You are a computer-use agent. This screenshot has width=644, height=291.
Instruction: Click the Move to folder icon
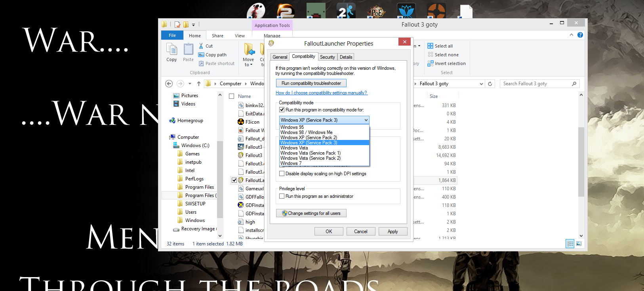[x=249, y=49]
